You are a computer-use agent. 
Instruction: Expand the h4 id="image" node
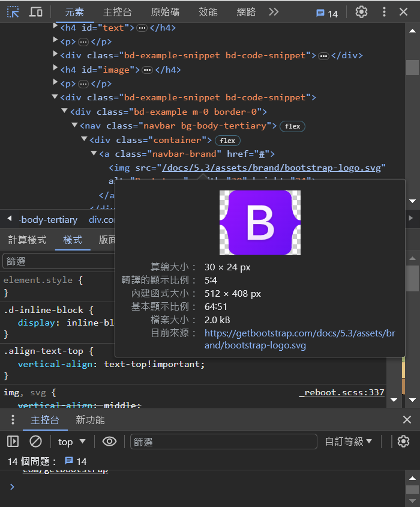point(55,68)
